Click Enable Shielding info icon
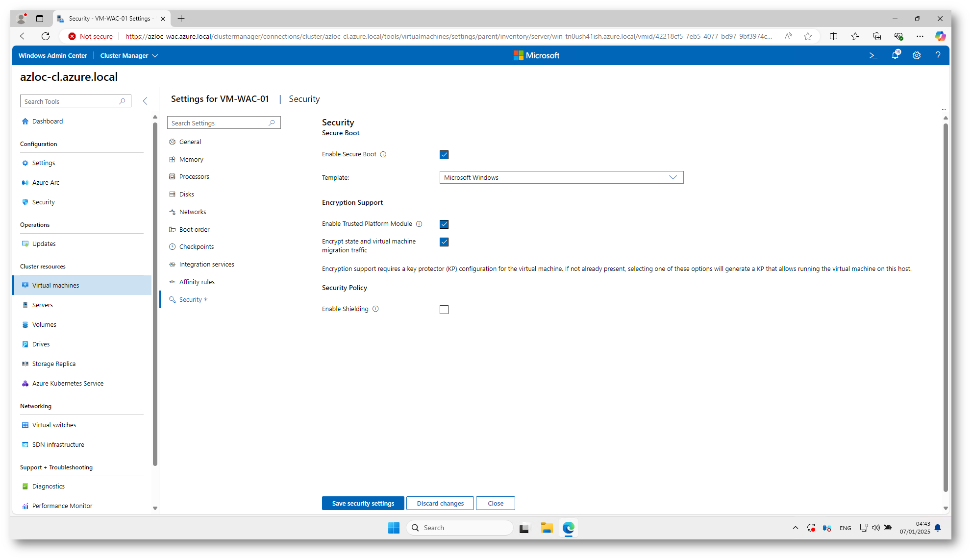This screenshot has height=560, width=972. pyautogui.click(x=375, y=309)
